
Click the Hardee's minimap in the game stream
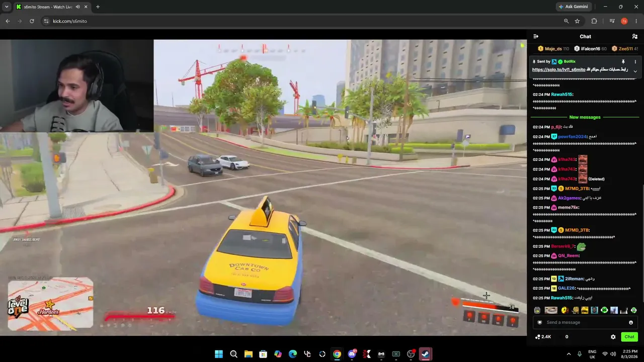coord(50,304)
